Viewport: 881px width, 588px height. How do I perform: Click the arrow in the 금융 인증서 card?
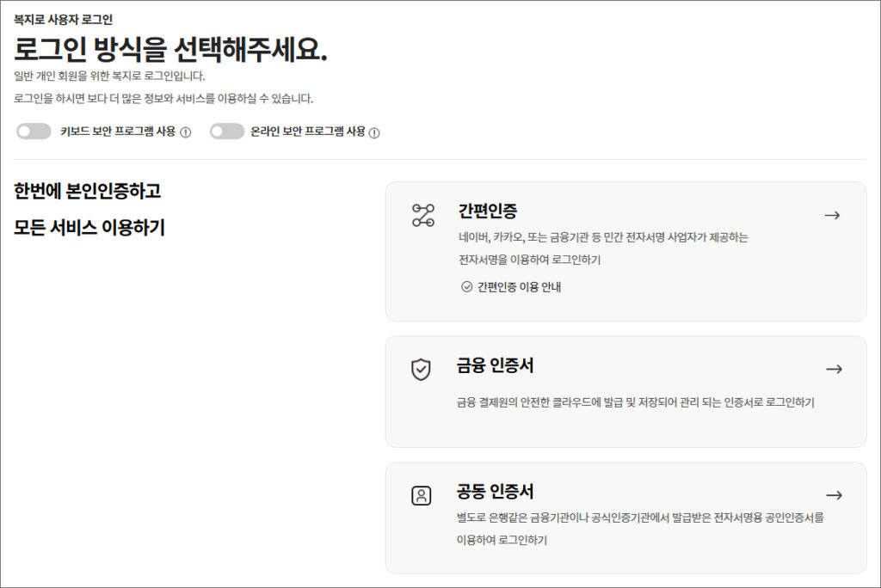tap(833, 370)
